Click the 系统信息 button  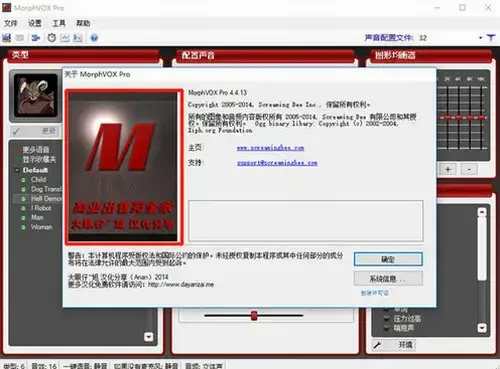(x=388, y=279)
